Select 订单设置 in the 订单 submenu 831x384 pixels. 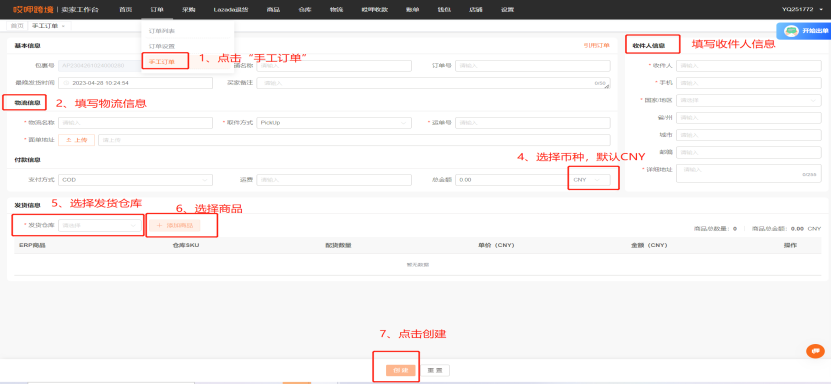tap(161, 46)
